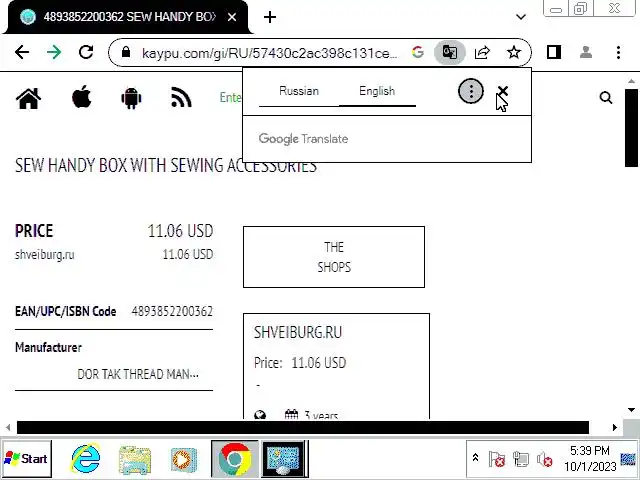Click the vertical scrollbar down arrow
This screenshot has height=480, width=640.
click(631, 410)
